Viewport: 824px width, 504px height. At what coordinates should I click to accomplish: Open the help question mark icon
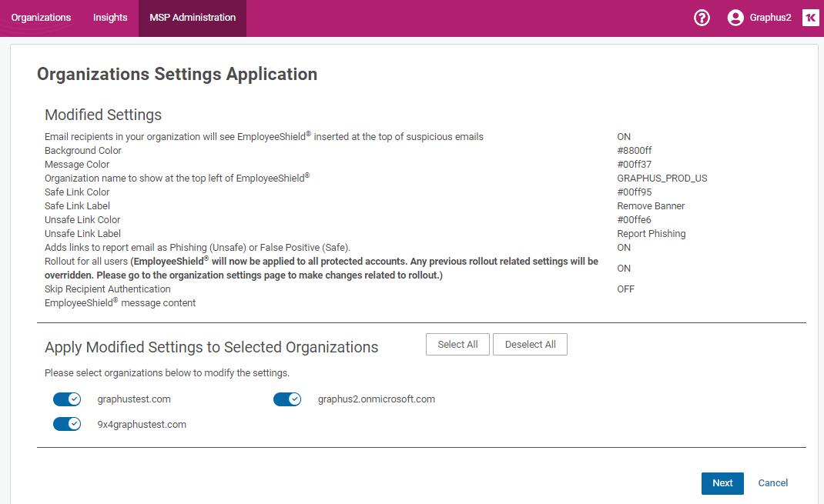(x=702, y=18)
